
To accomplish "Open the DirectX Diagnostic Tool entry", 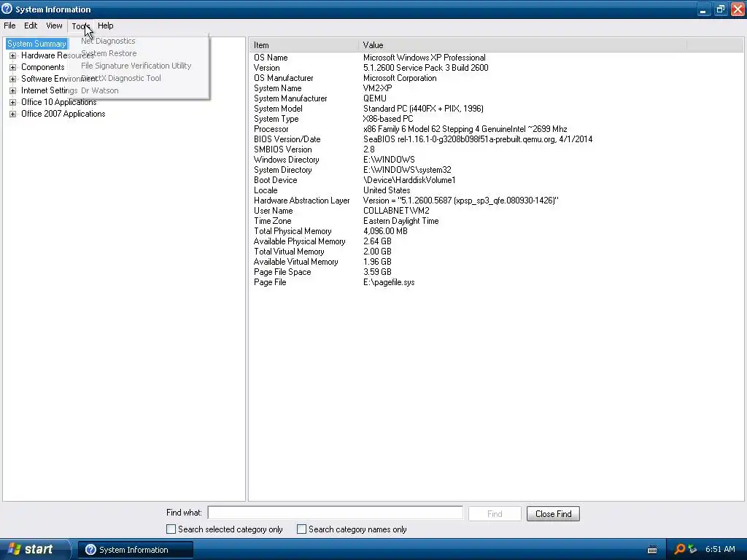I will point(121,78).
